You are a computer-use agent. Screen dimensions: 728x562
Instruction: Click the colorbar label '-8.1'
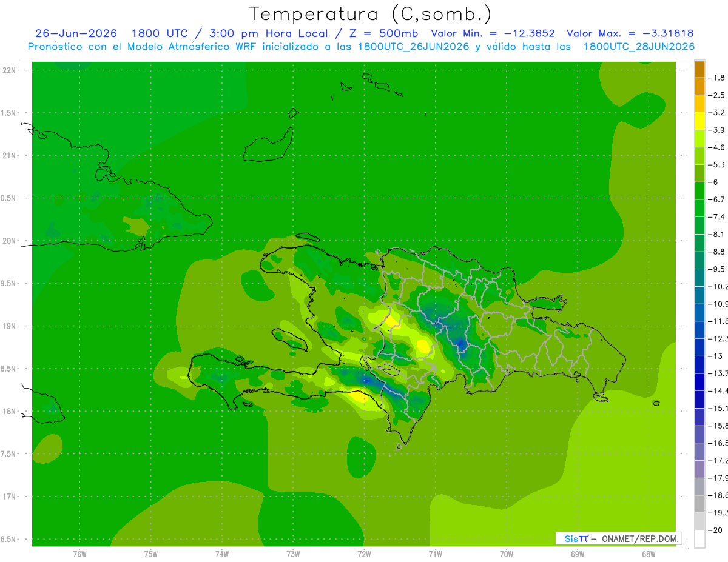point(716,234)
